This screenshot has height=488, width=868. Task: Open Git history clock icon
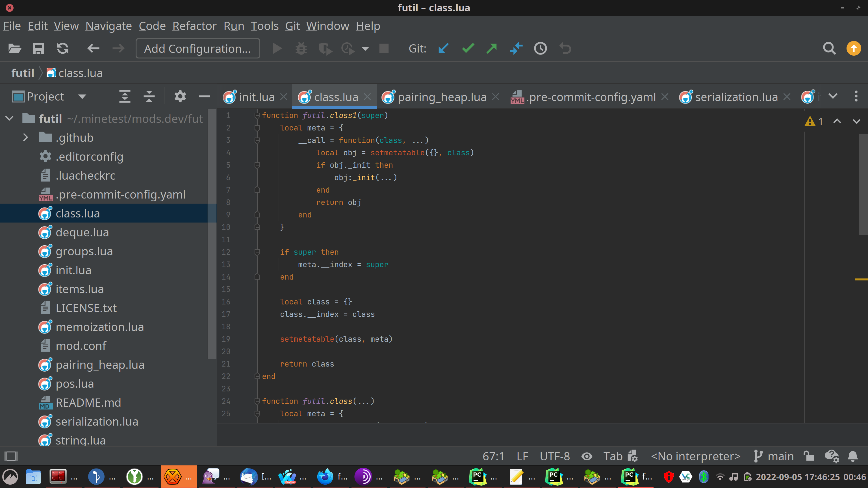tap(540, 49)
